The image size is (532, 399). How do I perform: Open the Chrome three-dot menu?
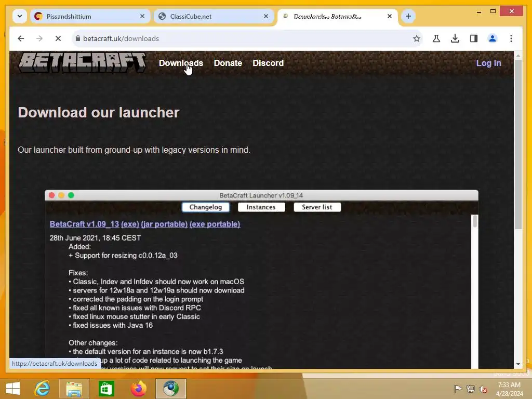pos(511,38)
